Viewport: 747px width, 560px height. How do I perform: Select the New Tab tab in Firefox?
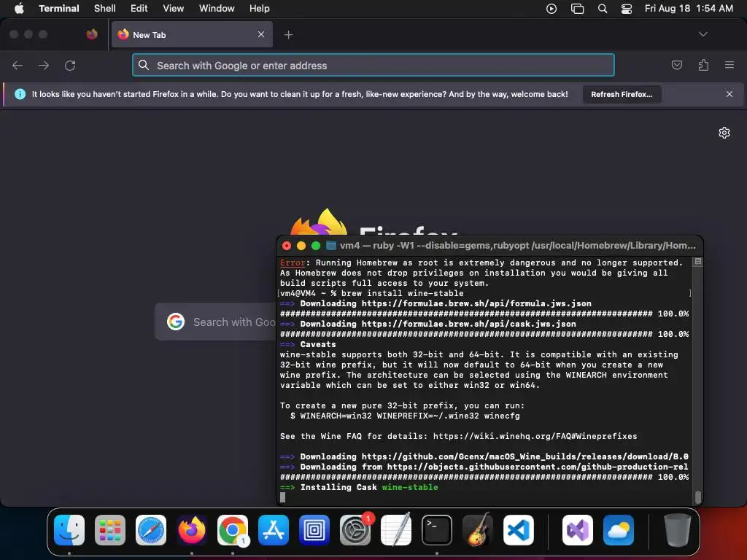point(192,34)
